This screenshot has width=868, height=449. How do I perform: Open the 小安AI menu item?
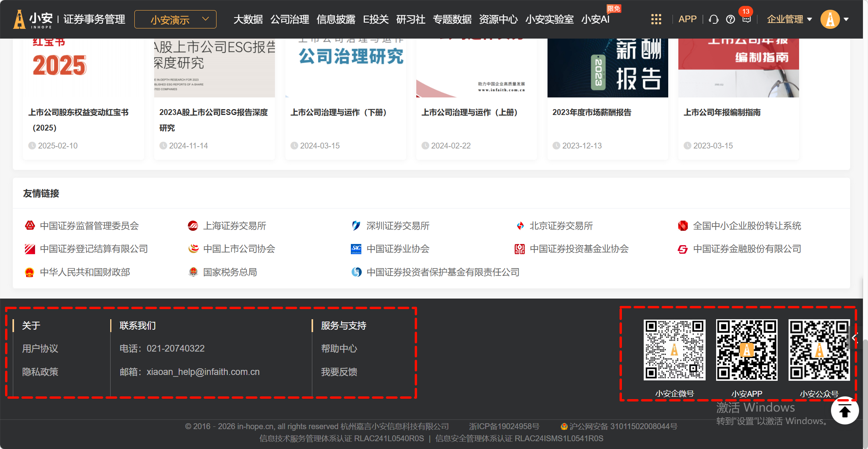point(595,19)
